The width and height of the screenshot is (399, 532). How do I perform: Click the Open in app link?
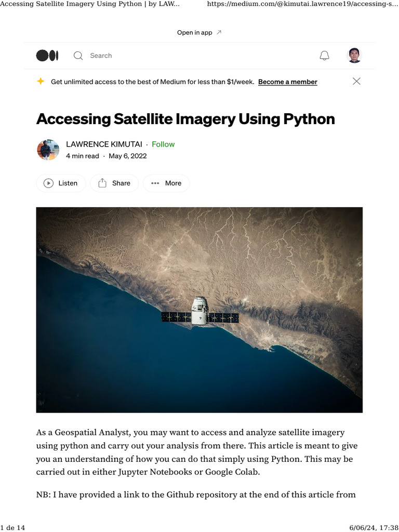[x=194, y=33]
